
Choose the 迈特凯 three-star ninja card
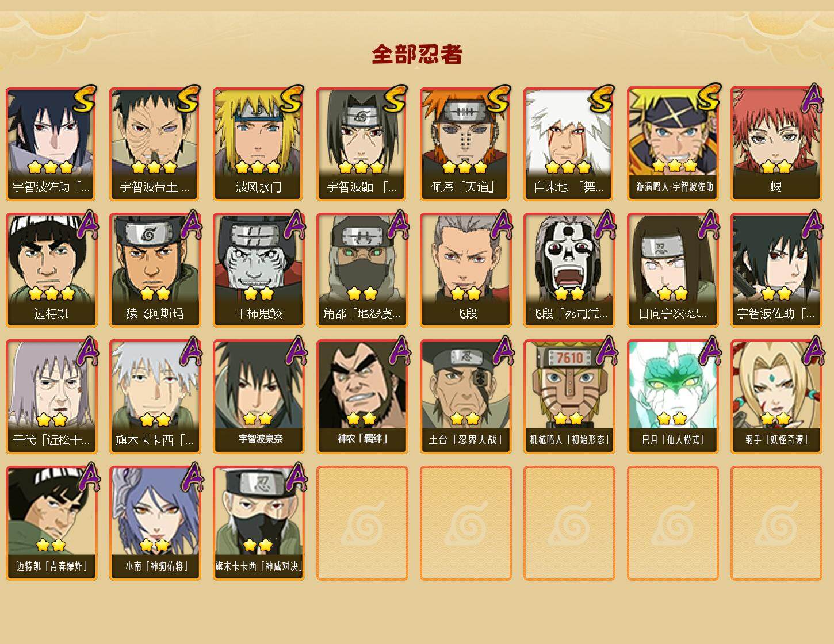(x=52, y=270)
